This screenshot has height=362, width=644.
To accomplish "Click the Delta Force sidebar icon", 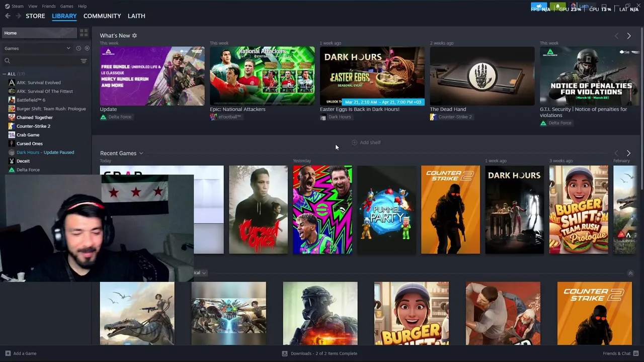I will point(12,170).
